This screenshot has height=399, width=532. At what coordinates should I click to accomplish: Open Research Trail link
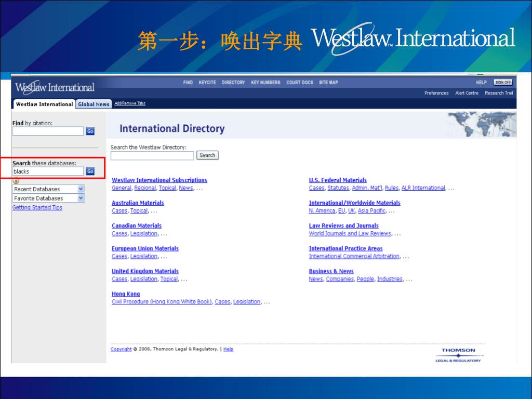coord(499,93)
